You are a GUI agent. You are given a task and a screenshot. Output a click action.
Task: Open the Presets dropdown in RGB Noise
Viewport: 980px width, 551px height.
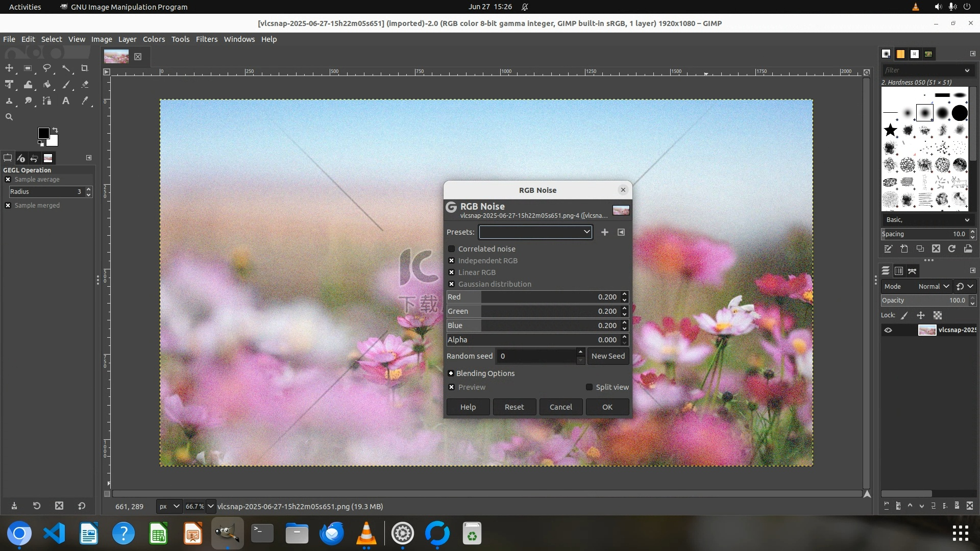pos(535,232)
